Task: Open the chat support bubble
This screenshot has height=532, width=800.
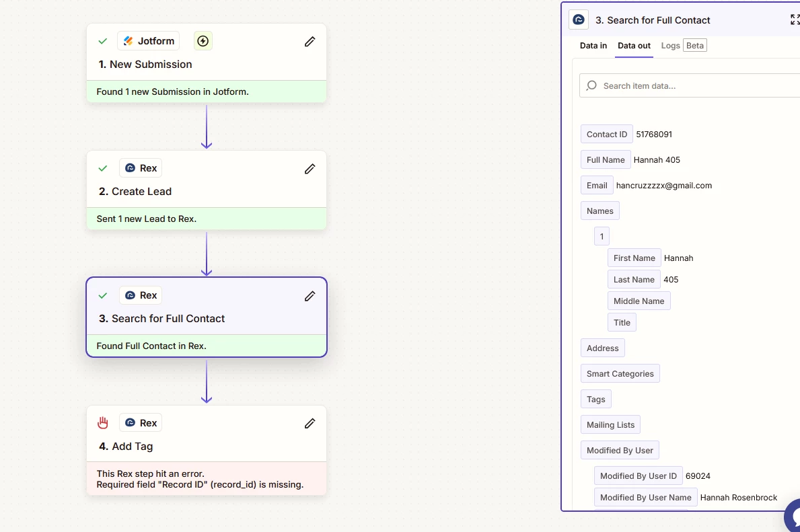Action: pyautogui.click(x=793, y=516)
